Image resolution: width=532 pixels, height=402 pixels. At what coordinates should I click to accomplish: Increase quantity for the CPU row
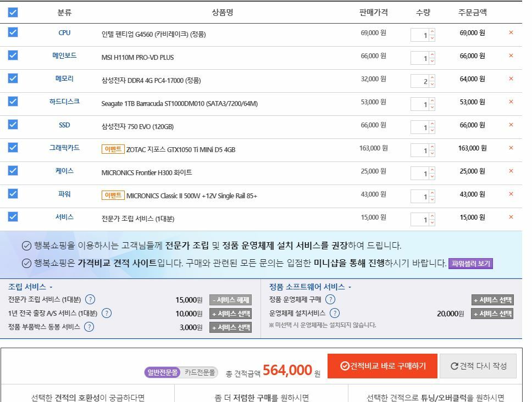tap(432, 32)
